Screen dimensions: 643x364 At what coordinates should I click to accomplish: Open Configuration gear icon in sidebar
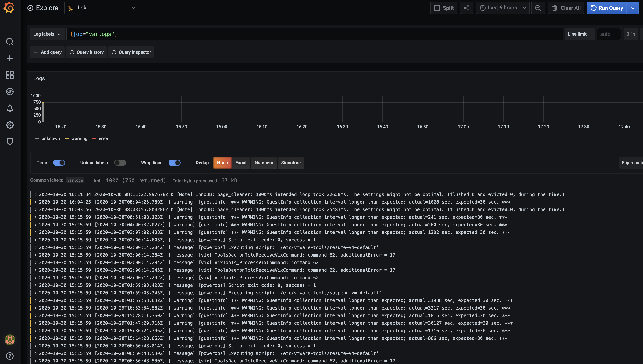pyautogui.click(x=10, y=125)
